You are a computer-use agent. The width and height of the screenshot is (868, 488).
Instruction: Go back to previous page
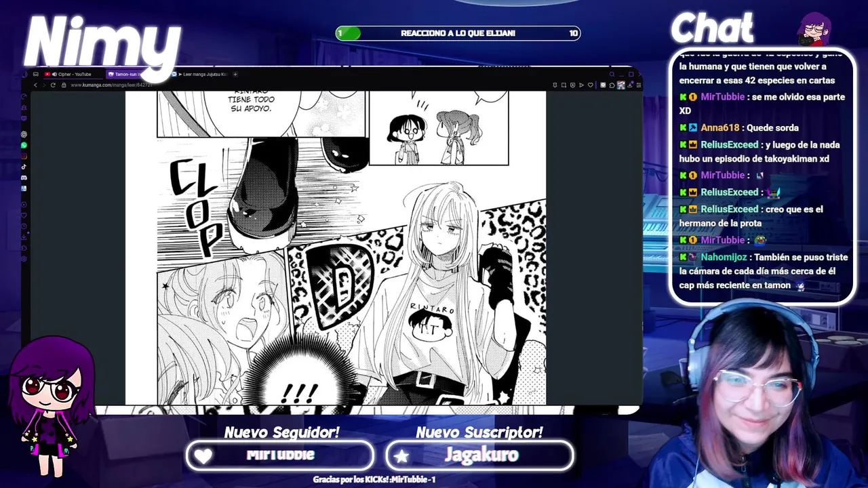pyautogui.click(x=36, y=85)
